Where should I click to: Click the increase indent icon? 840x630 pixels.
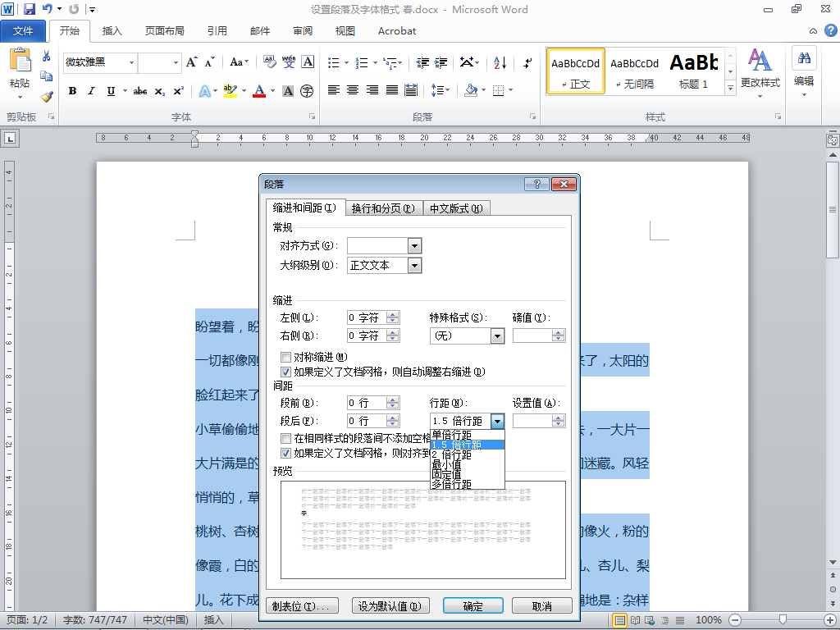click(x=441, y=62)
